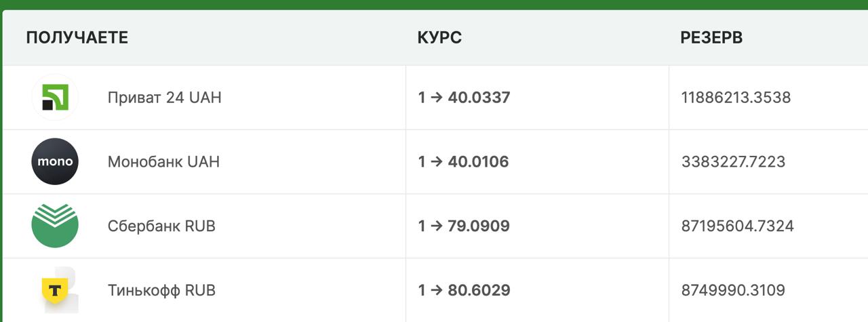Image resolution: width=868 pixels, height=322 pixels.
Task: Click the yellow Tinkoff shield logo
Action: pyautogui.click(x=55, y=290)
